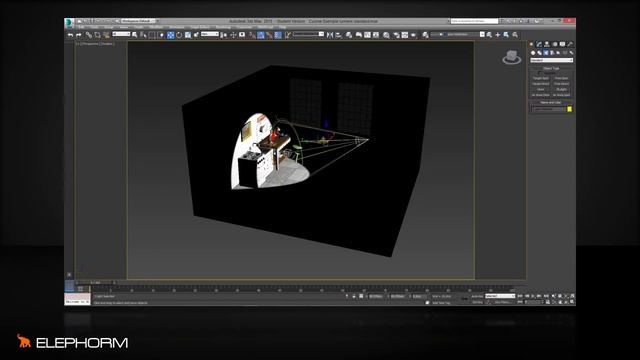Open the Customize menu
This screenshot has height=360, width=640.
coord(244,27)
